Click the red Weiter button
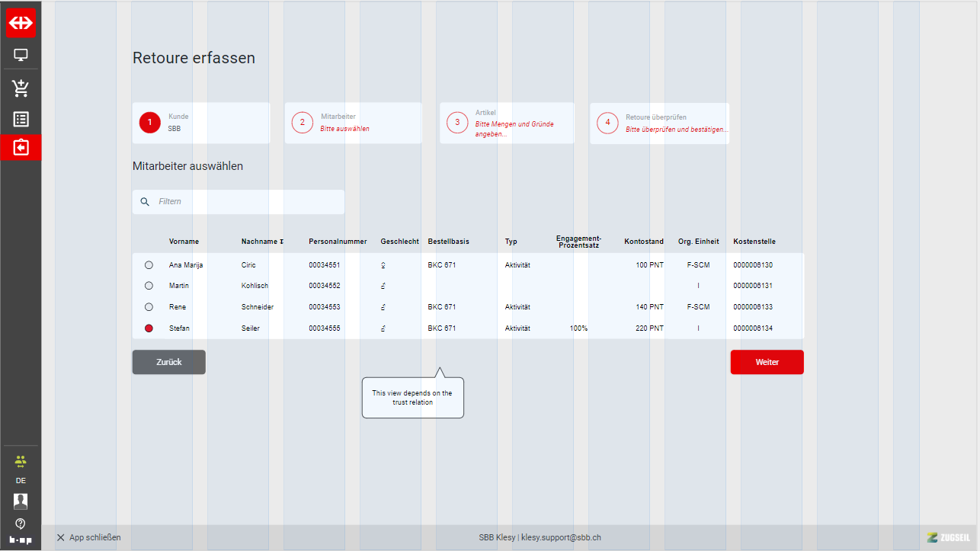980x551 pixels. [x=767, y=362]
